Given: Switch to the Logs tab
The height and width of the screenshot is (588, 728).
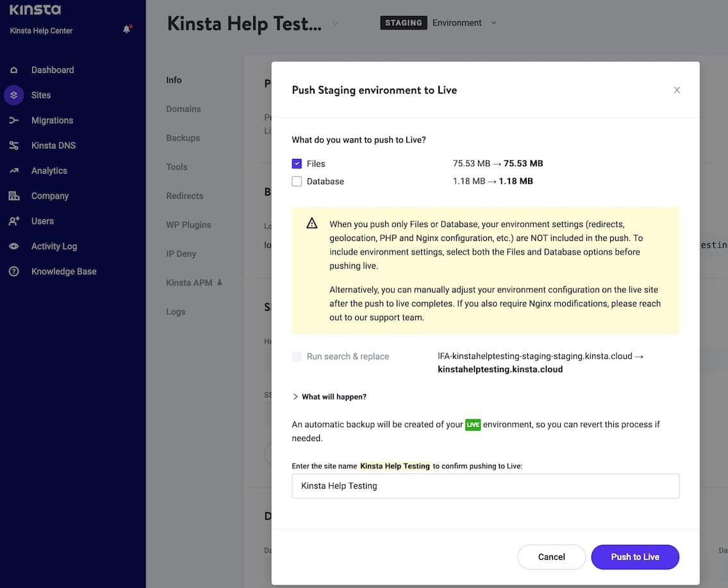Looking at the screenshot, I should tap(176, 312).
